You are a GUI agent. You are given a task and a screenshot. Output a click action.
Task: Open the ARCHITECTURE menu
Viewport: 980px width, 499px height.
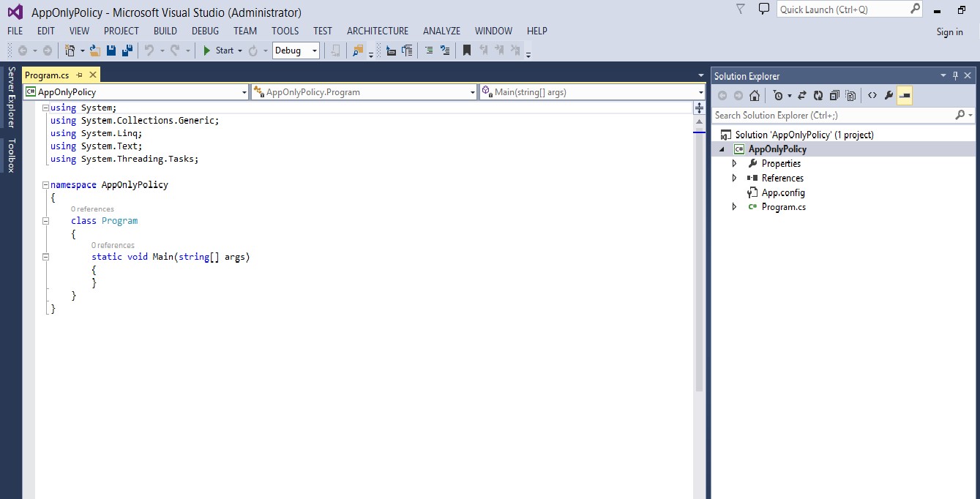point(378,31)
